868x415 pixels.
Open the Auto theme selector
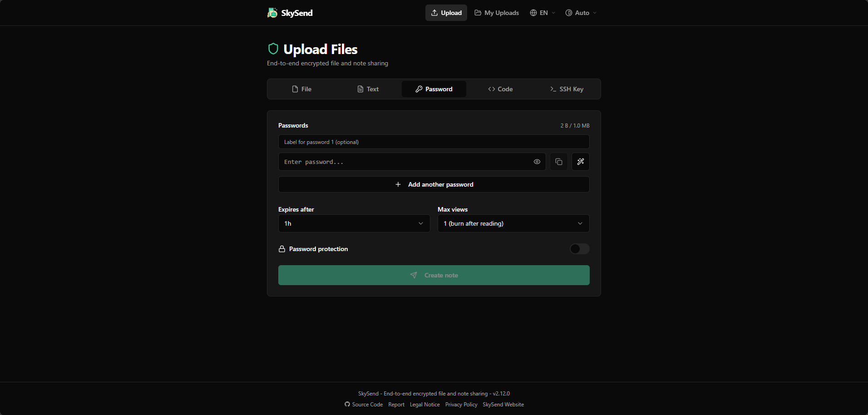581,13
